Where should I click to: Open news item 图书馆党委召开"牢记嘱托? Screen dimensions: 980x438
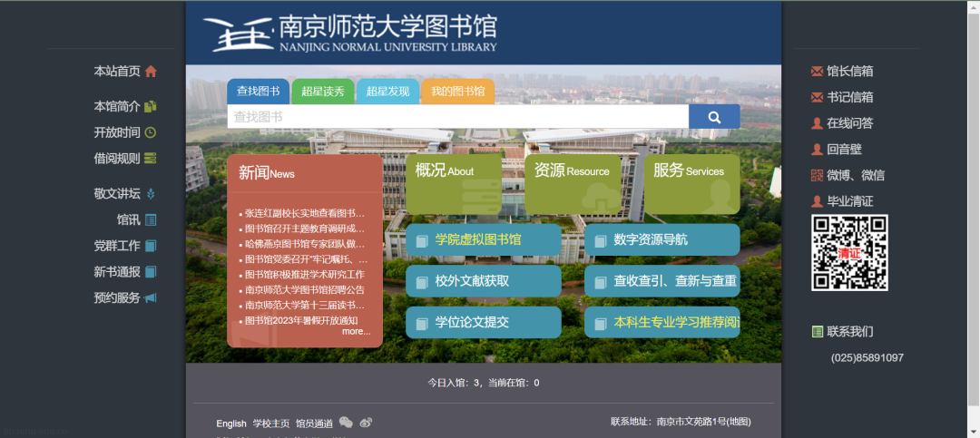coord(306,259)
